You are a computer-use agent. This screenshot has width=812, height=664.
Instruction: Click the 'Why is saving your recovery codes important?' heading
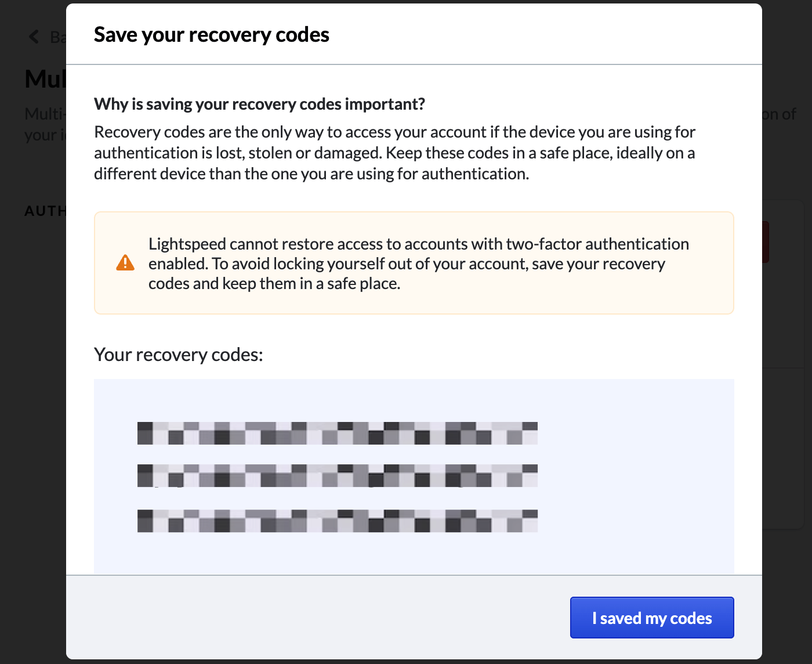click(259, 103)
